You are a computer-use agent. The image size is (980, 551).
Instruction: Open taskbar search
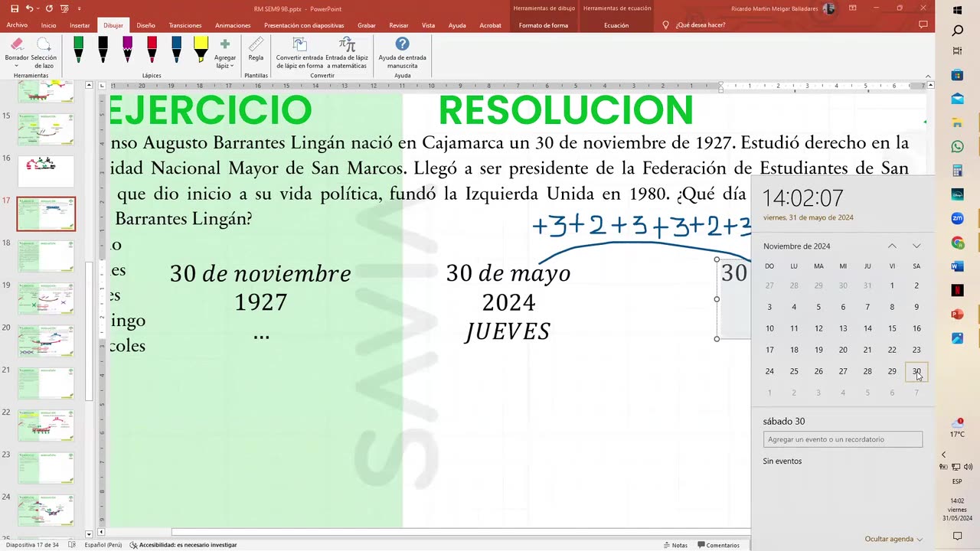tap(957, 31)
